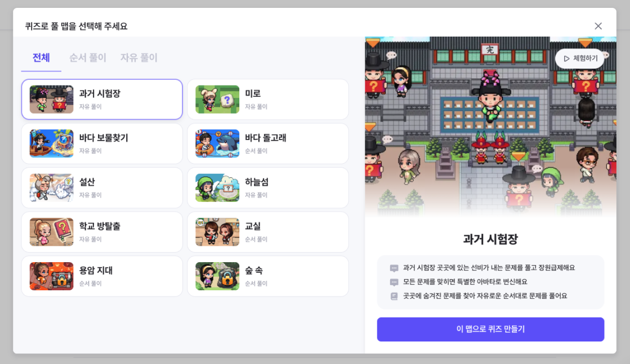Choose the 교실 map icon

pos(217,232)
